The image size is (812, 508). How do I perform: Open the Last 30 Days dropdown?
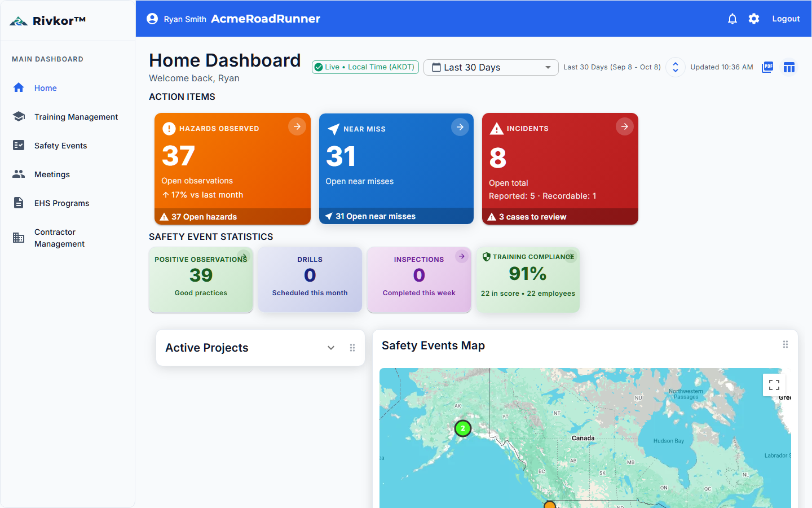[491, 67]
